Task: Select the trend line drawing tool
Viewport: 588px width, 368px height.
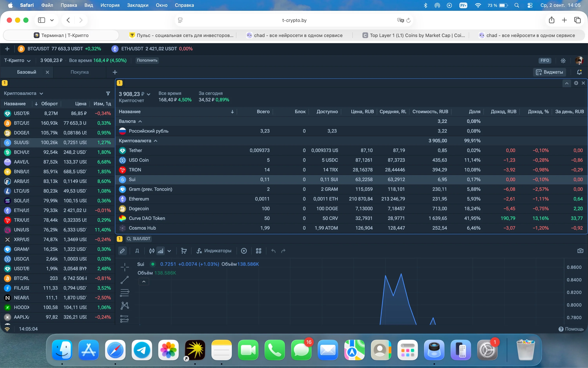Action: [x=124, y=280]
